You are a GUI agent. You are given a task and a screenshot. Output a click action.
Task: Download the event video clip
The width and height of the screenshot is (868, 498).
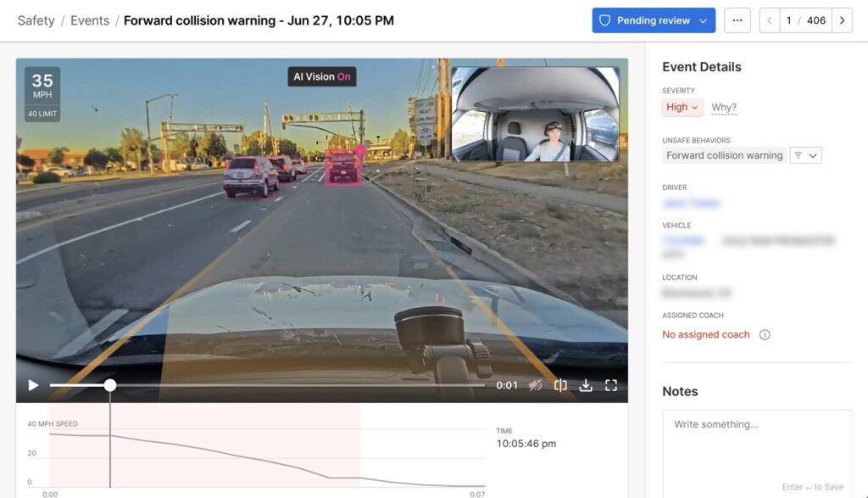586,385
